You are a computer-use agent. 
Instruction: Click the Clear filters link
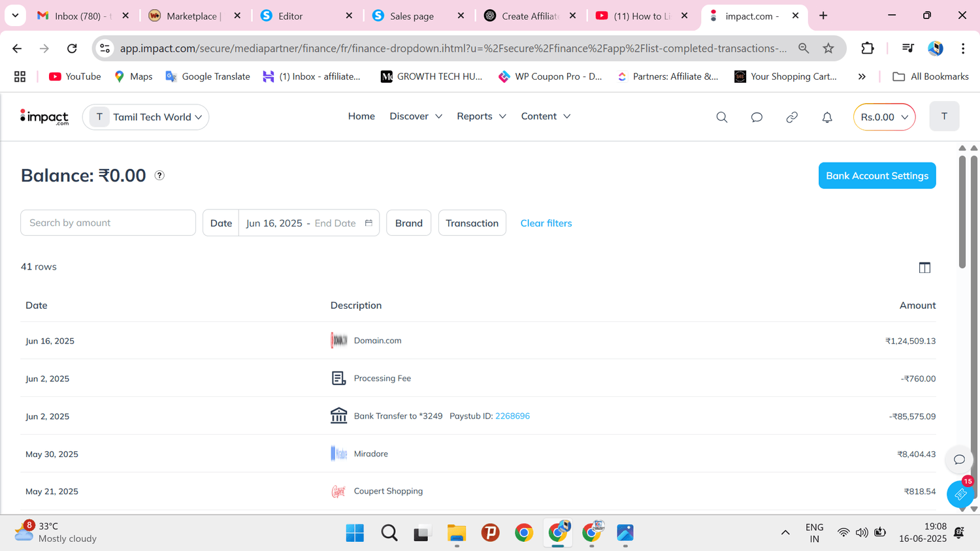tap(546, 223)
